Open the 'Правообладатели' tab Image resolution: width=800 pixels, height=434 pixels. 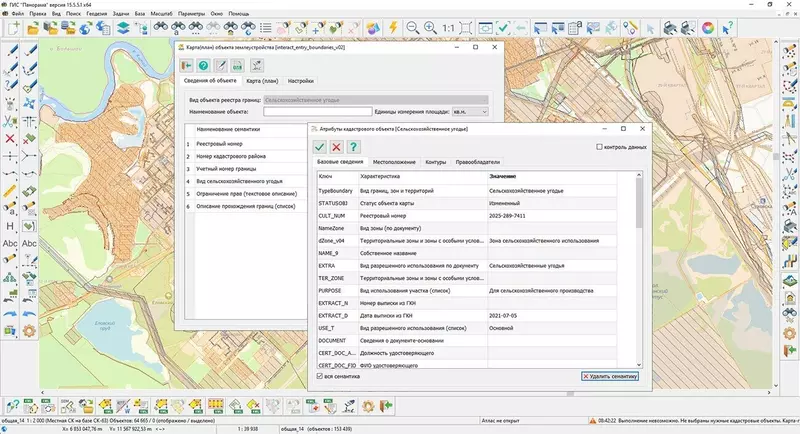478,161
